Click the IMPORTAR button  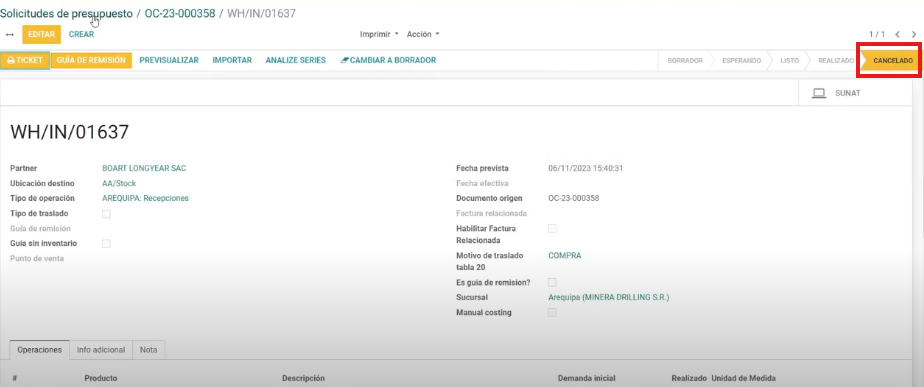click(x=232, y=60)
